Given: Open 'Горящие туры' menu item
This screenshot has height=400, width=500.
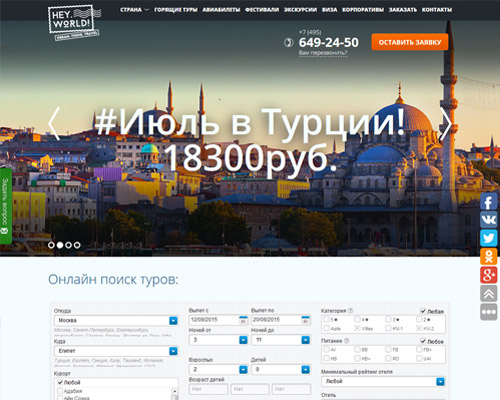Looking at the screenshot, I should point(176,10).
